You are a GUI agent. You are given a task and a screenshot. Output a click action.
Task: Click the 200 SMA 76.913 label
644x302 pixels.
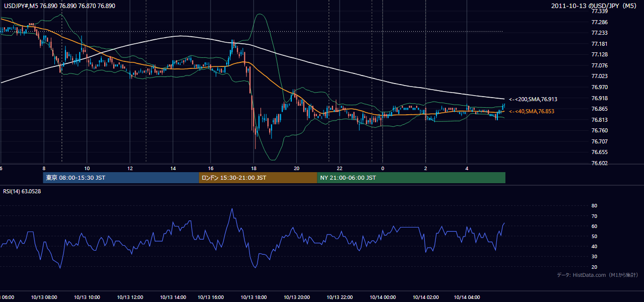coord(533,100)
